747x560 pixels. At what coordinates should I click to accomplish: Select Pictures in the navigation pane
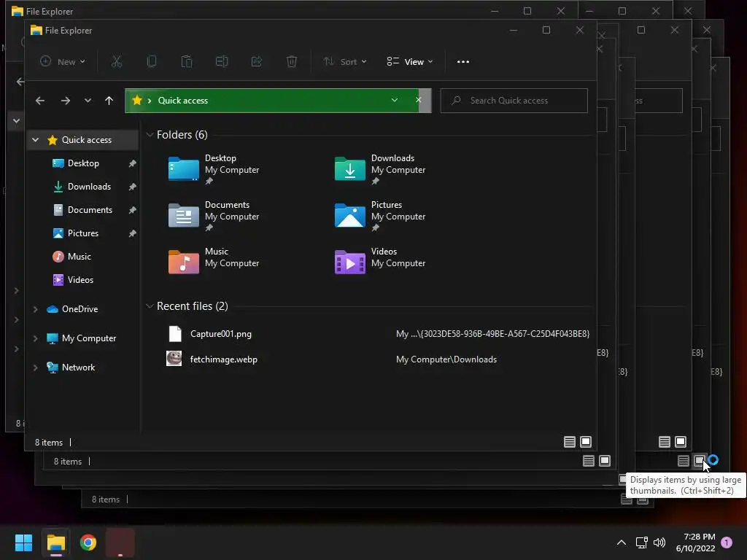click(x=83, y=233)
